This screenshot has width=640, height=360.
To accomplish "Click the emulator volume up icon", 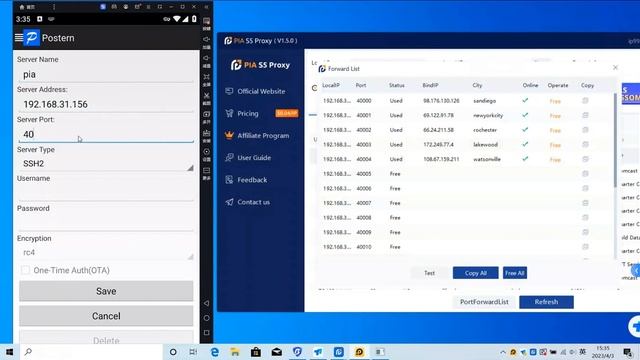I will click(207, 40).
